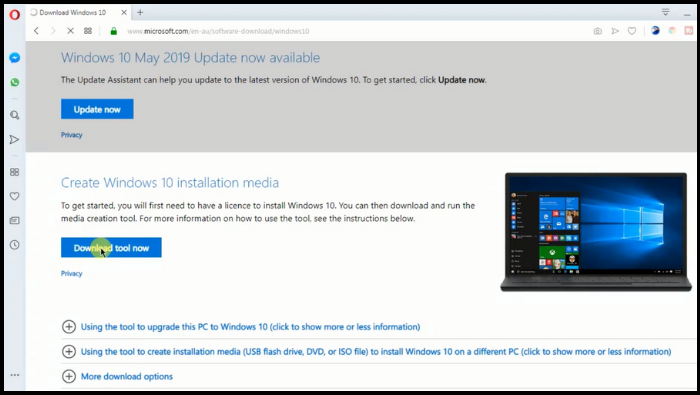Image resolution: width=700 pixels, height=395 pixels.
Task: Click the Speed Dial grid icon in toolbar
Action: 88,31
